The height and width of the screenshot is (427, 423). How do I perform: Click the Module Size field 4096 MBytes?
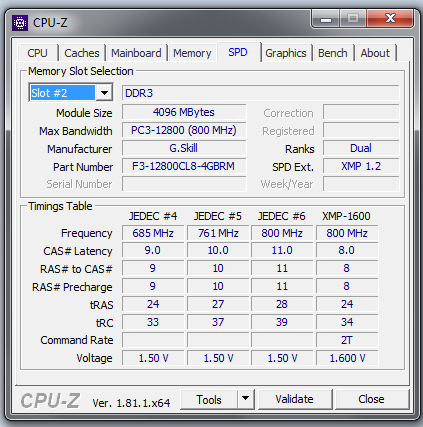184,112
